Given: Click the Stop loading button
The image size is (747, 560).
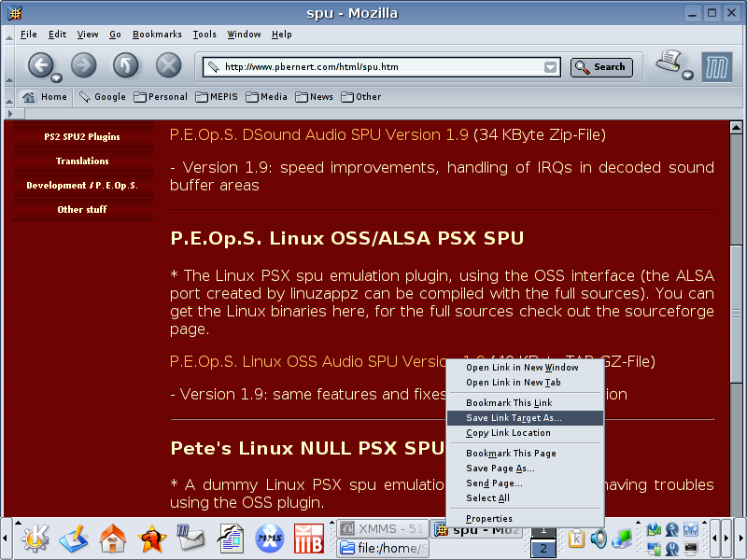Looking at the screenshot, I should (x=168, y=64).
